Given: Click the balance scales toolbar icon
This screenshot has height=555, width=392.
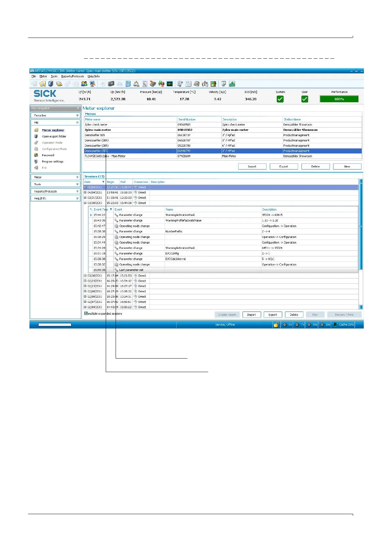Looking at the screenshot, I should click(136, 84).
